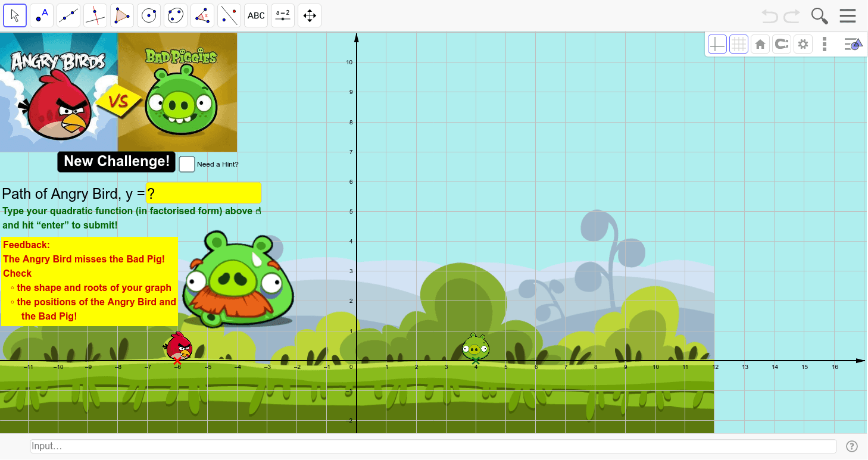
Task: Click the red Angry Bird at x=-6
Action: point(178,347)
